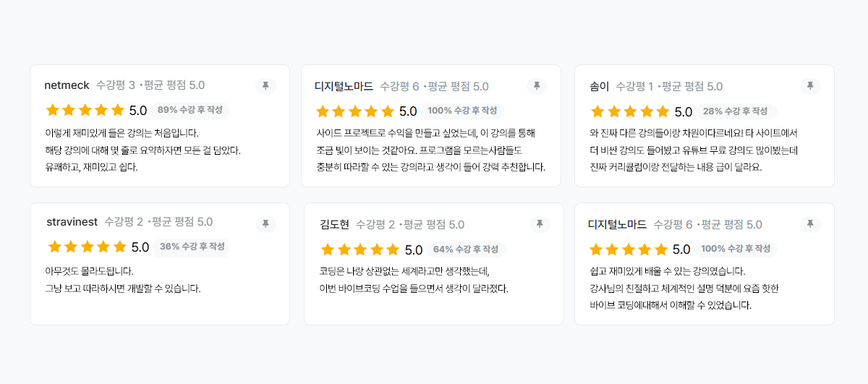Click 솜이's review text starting 와 진짜
Viewport: 868px width, 384px height.
click(694, 150)
